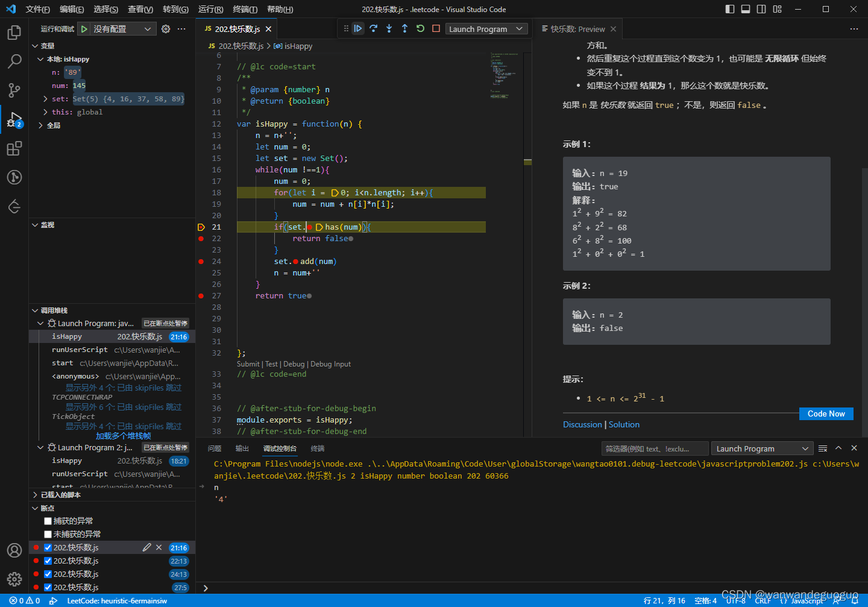This screenshot has width=868, height=607.
Task: Open Source Control view icon
Action: [14, 90]
